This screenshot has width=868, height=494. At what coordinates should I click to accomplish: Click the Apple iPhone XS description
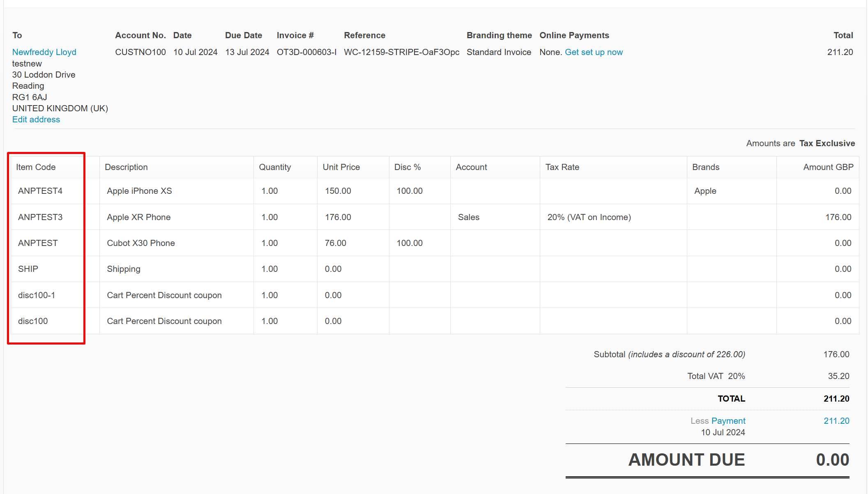(139, 191)
